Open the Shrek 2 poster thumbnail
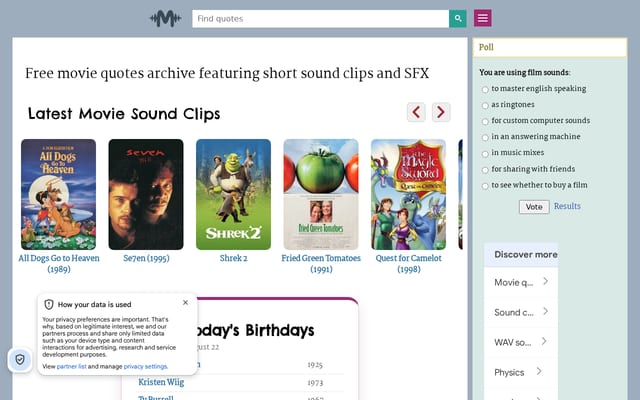The image size is (640, 400). tap(233, 194)
